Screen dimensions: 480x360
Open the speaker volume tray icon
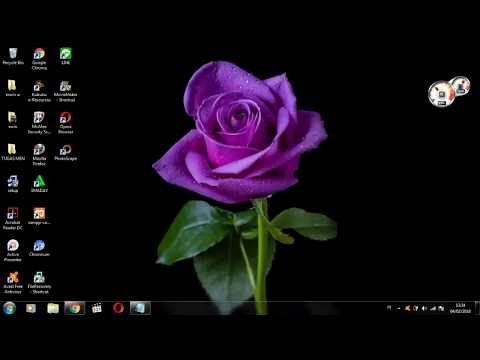coord(424,309)
